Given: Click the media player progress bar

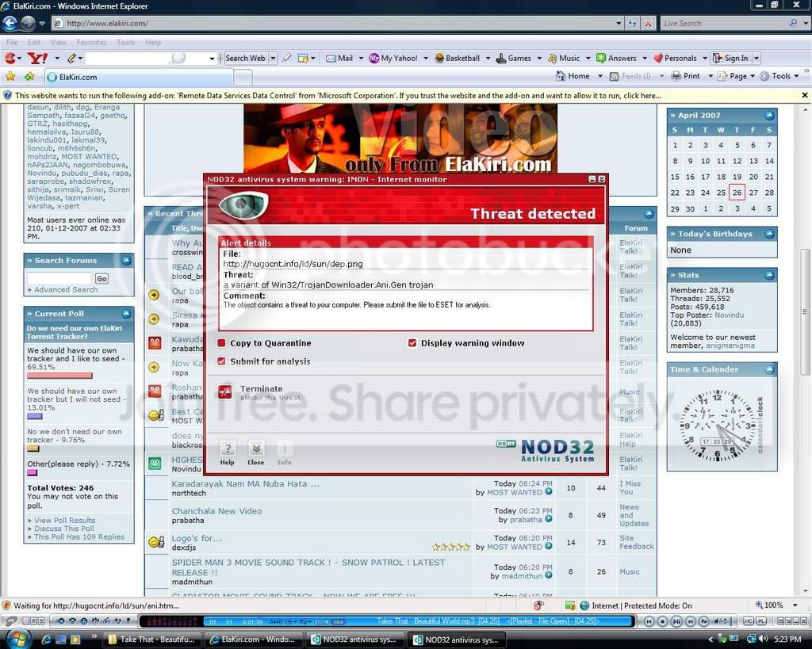Looking at the screenshot, I should coord(419,621).
